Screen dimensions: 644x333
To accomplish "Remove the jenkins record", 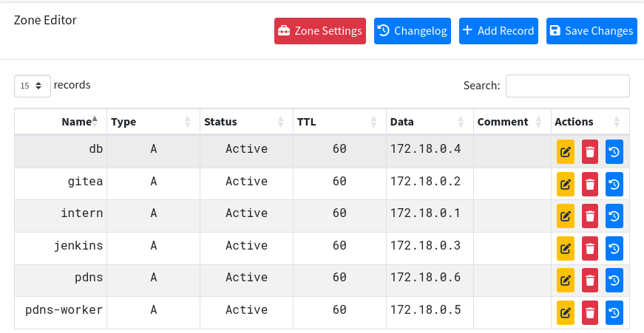I will pos(589,248).
